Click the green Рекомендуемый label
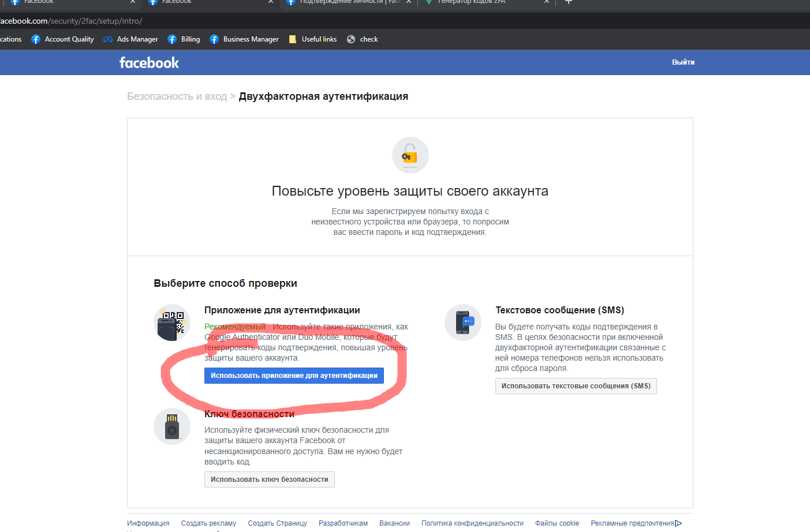The height and width of the screenshot is (532, 810). (235, 327)
